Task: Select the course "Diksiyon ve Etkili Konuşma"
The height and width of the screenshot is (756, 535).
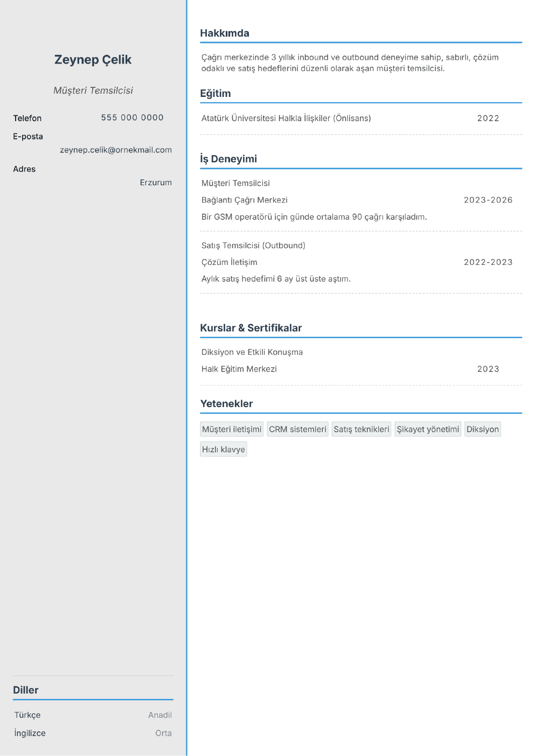Action: (x=252, y=352)
